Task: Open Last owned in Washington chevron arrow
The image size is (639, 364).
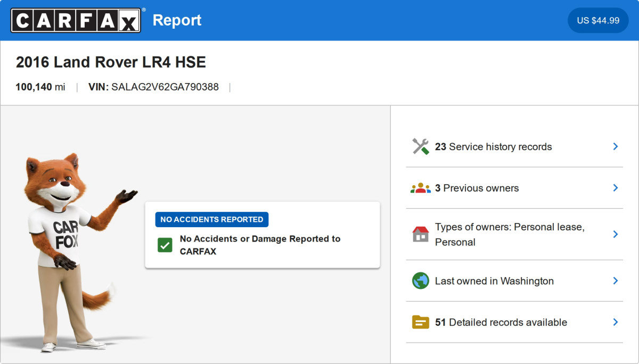Action: coord(615,281)
